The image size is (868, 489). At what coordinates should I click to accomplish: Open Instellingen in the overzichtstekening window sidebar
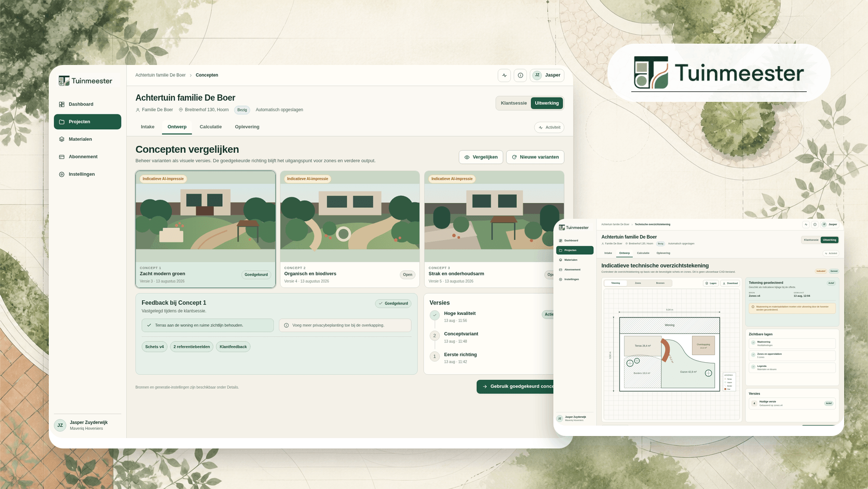[x=575, y=280]
